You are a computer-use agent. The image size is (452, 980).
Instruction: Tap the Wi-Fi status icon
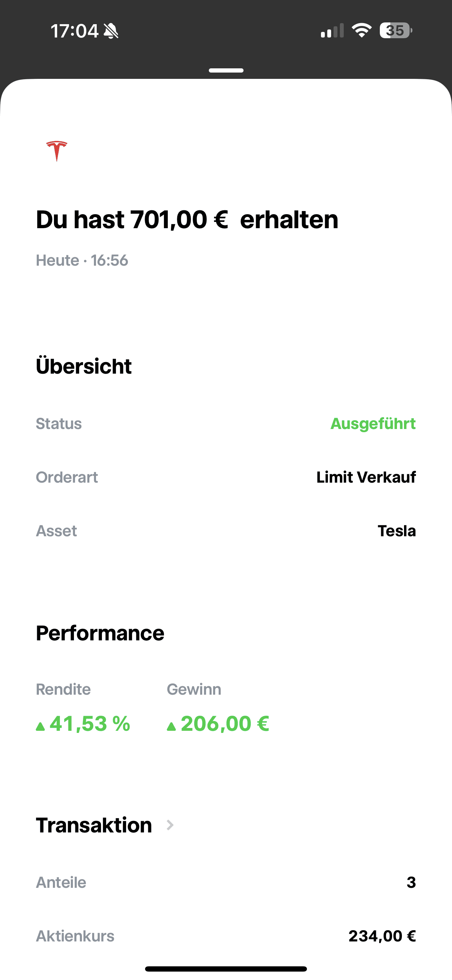[x=362, y=30]
